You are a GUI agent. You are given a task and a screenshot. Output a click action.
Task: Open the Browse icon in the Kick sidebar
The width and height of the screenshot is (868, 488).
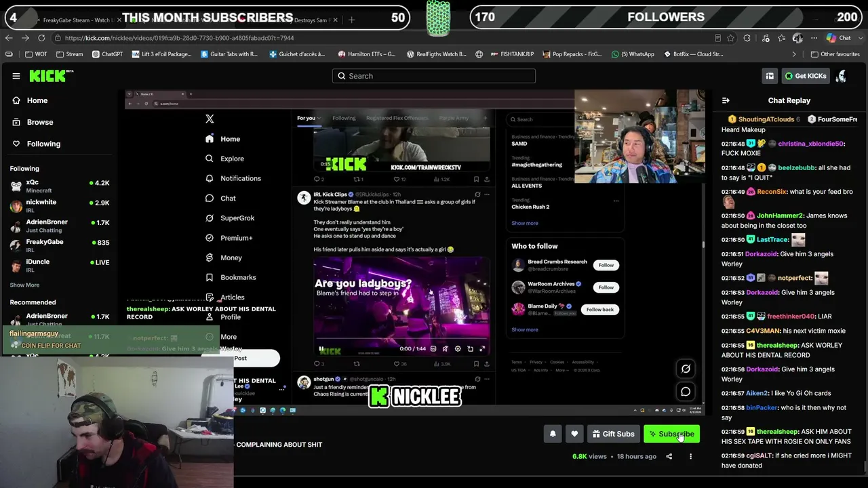click(16, 122)
